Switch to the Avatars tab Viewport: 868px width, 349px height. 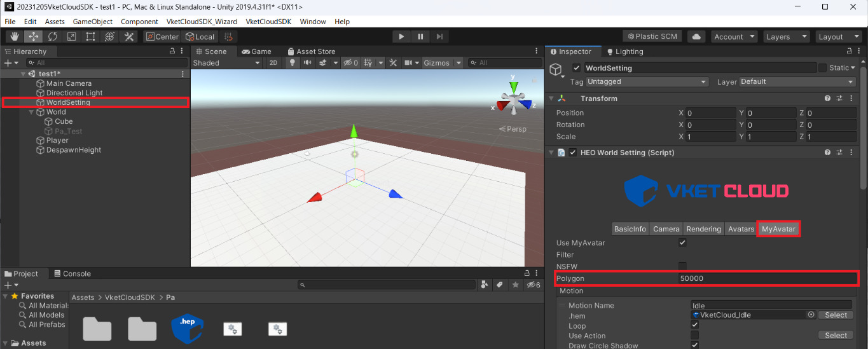741,229
